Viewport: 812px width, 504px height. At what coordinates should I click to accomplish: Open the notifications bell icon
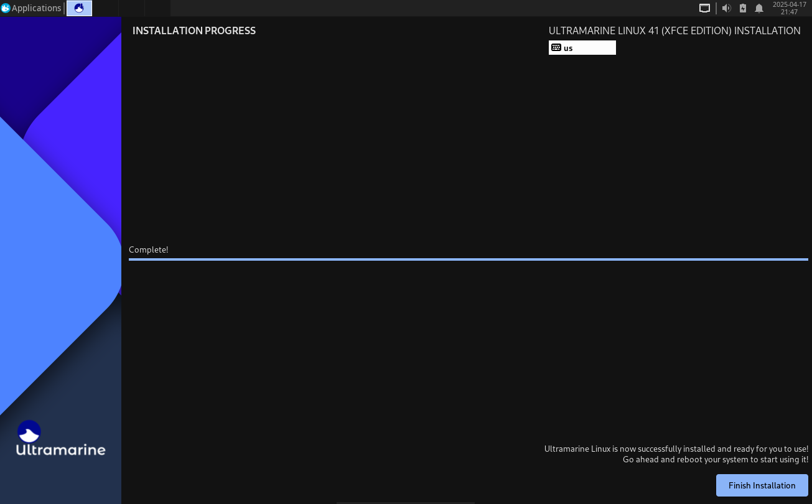(759, 8)
